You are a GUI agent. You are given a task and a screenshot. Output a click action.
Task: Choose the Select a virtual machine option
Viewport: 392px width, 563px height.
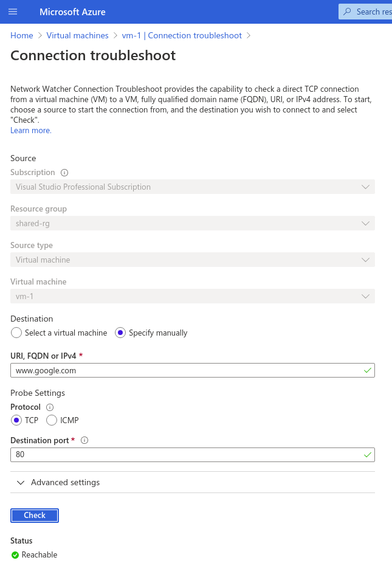pyautogui.click(x=16, y=333)
